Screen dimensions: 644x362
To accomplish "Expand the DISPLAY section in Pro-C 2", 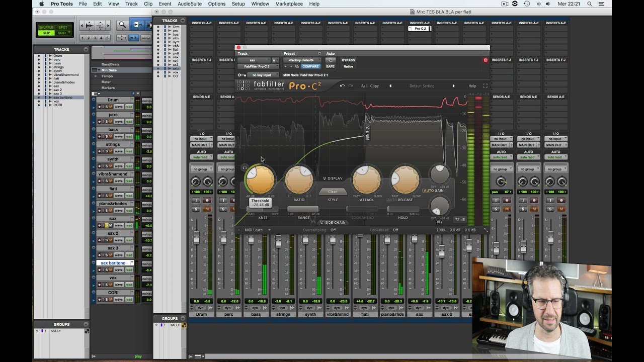I will pyautogui.click(x=333, y=178).
